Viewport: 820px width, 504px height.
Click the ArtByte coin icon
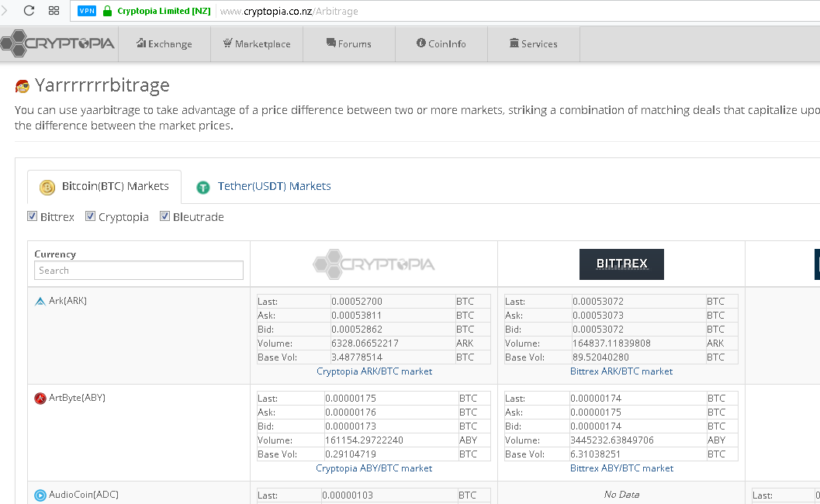tap(40, 398)
